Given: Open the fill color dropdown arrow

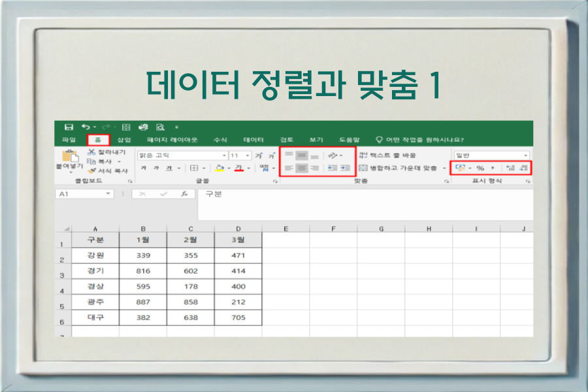Looking at the screenshot, I should point(229,169).
